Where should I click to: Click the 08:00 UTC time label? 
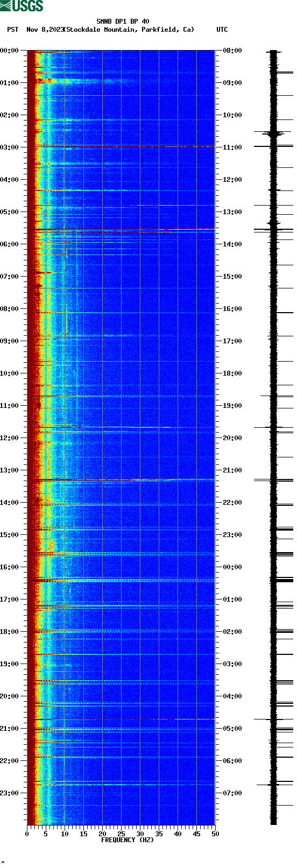[232, 51]
